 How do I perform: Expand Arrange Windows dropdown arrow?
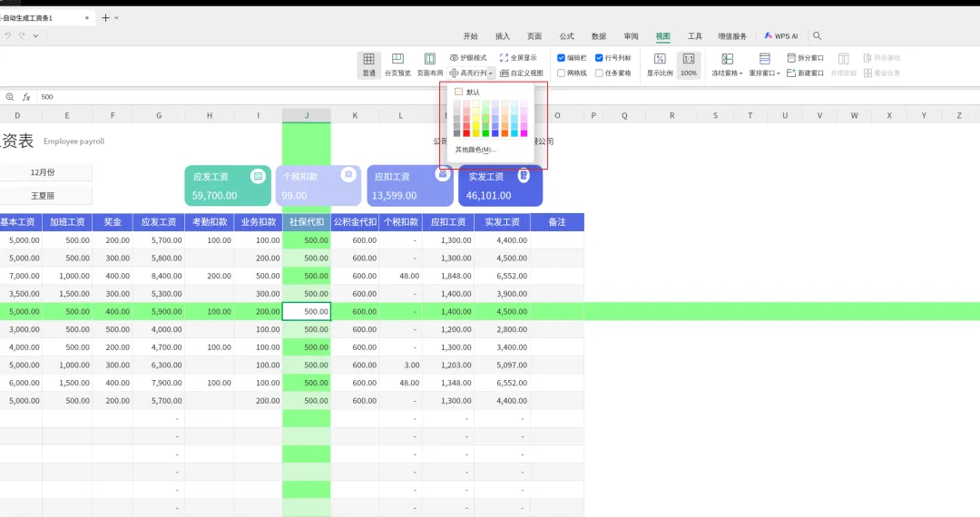(779, 73)
